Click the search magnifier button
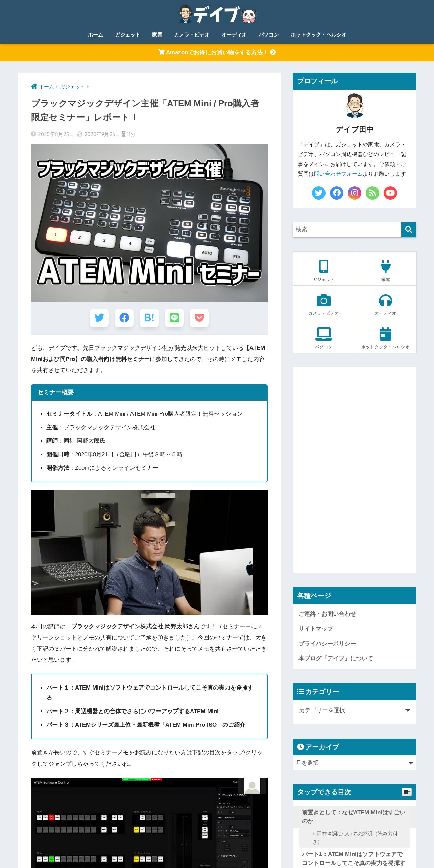 (x=409, y=230)
